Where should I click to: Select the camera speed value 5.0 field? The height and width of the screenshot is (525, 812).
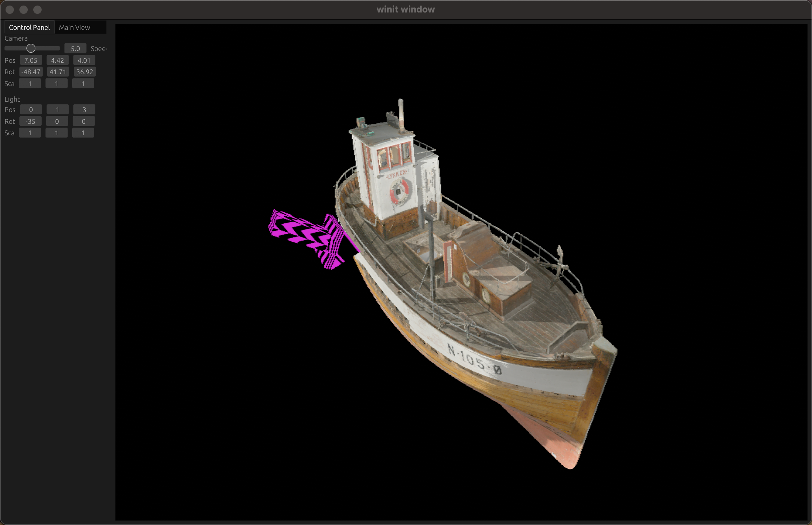pos(75,49)
